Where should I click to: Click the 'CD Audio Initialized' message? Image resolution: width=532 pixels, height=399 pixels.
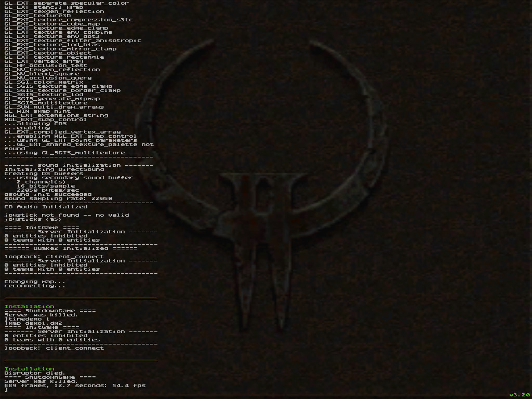click(46, 207)
